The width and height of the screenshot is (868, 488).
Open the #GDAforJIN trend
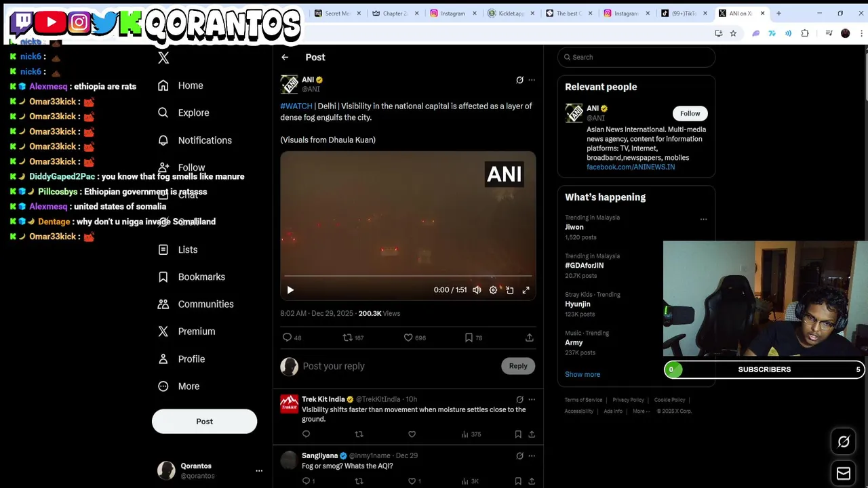[x=584, y=266]
